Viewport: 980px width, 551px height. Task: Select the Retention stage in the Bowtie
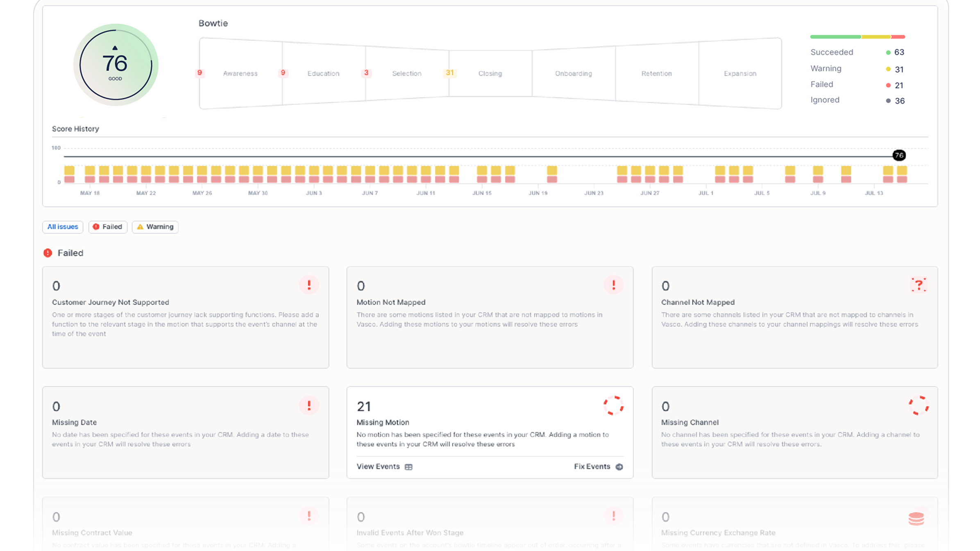click(x=656, y=73)
